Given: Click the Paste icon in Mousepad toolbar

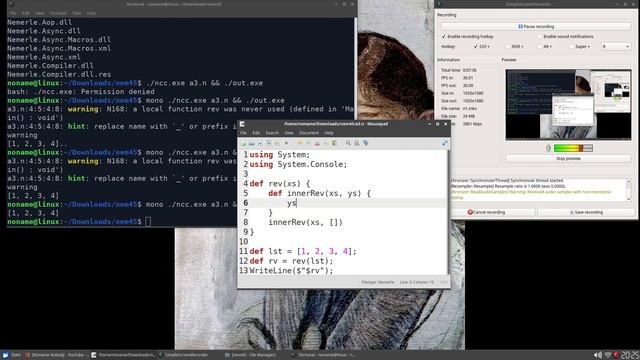Looking at the screenshot, I should (334, 143).
